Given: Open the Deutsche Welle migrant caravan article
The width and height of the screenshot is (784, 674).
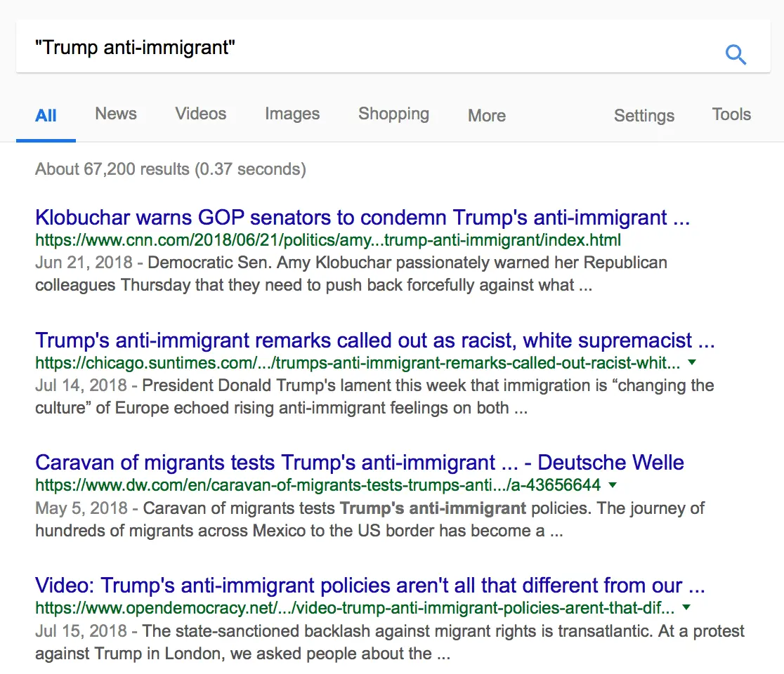Looking at the screenshot, I should 359,463.
